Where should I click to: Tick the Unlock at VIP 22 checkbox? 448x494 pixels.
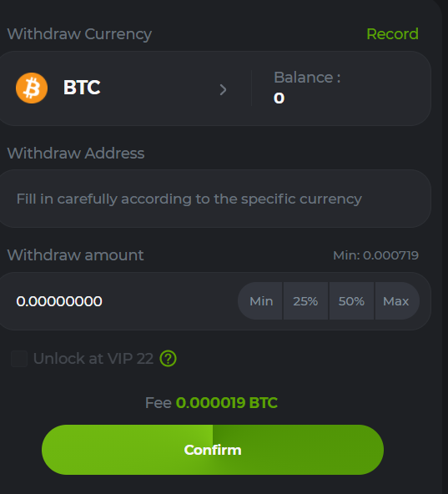pyautogui.click(x=19, y=359)
